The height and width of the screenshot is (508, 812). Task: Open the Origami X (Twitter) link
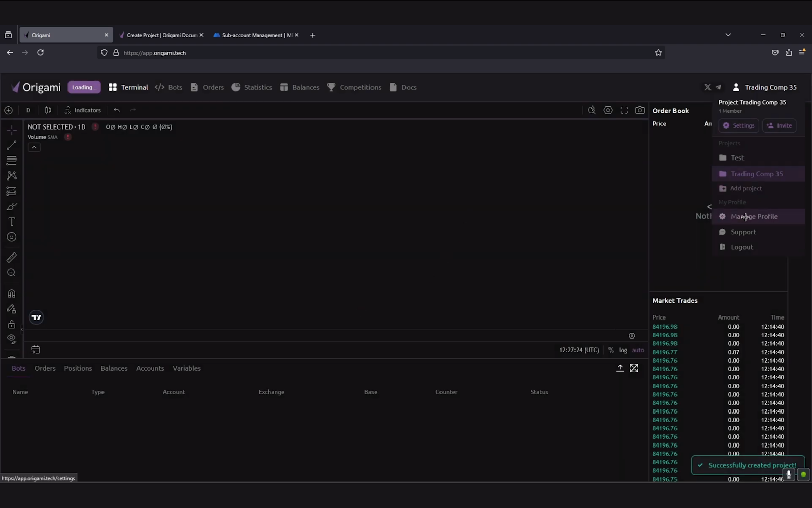(x=708, y=87)
